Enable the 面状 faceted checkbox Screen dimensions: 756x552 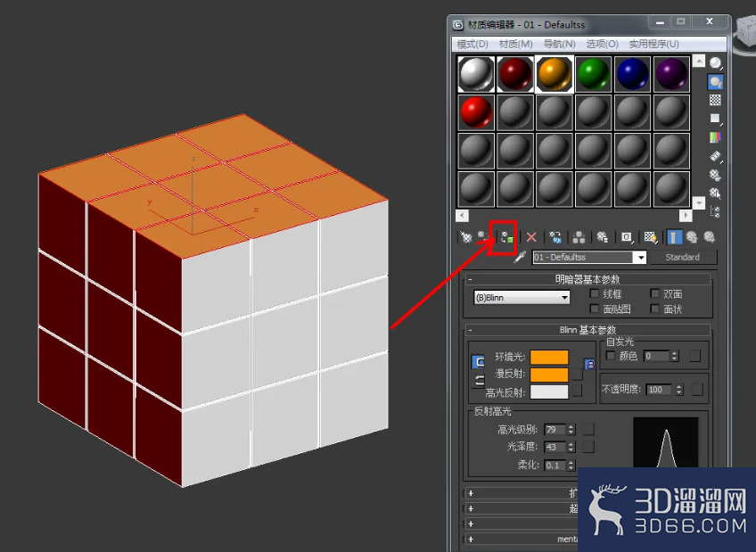point(654,308)
